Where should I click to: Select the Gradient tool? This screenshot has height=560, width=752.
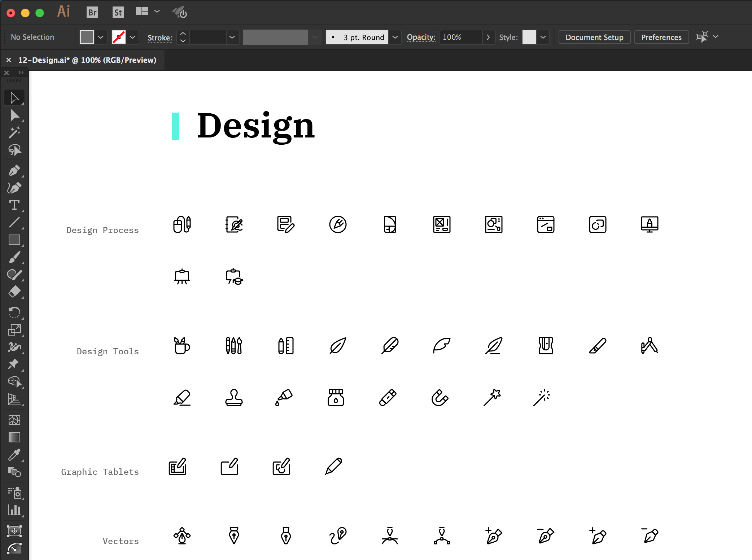pyautogui.click(x=14, y=437)
